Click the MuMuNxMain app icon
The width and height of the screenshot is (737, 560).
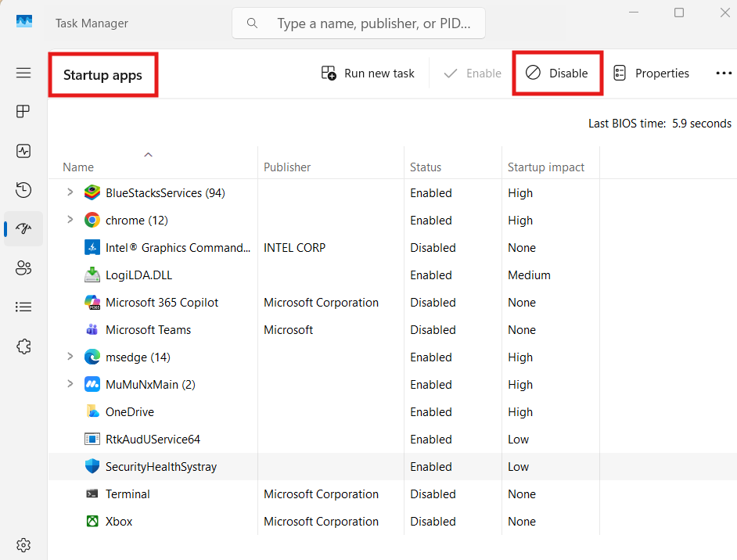(92, 384)
